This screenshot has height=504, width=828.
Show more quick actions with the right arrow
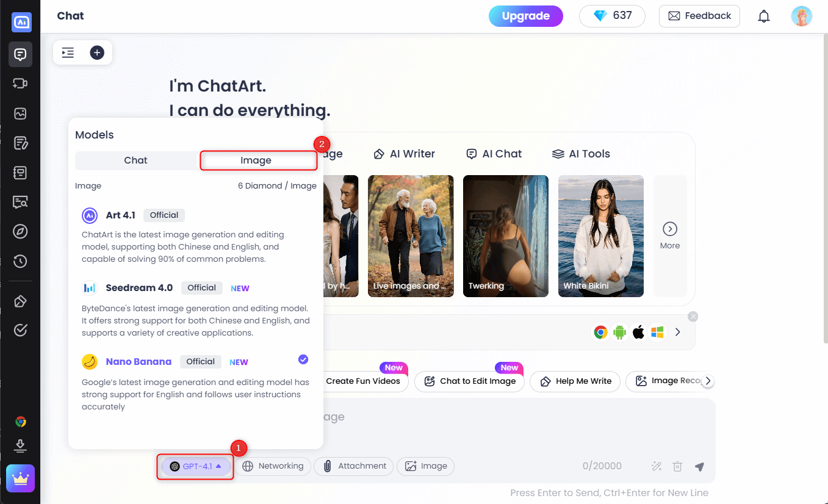point(708,381)
